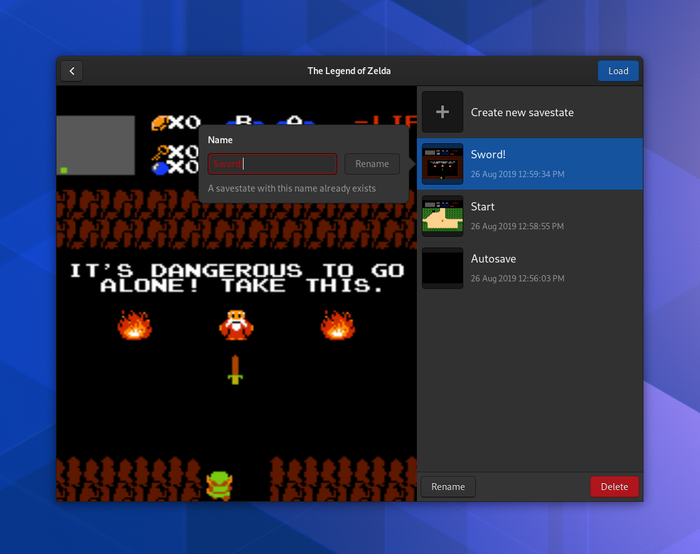Select the Sword! savestate name
700x554 pixels.
pos(488,154)
